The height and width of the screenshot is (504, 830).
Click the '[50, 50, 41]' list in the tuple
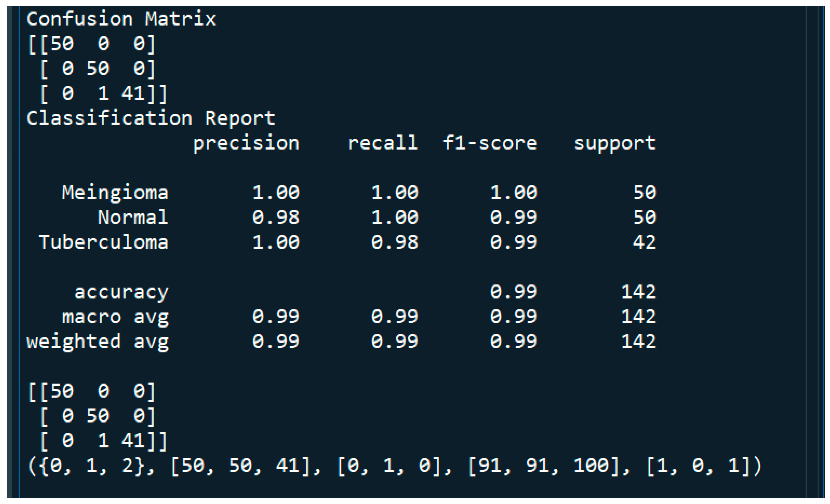245,466
